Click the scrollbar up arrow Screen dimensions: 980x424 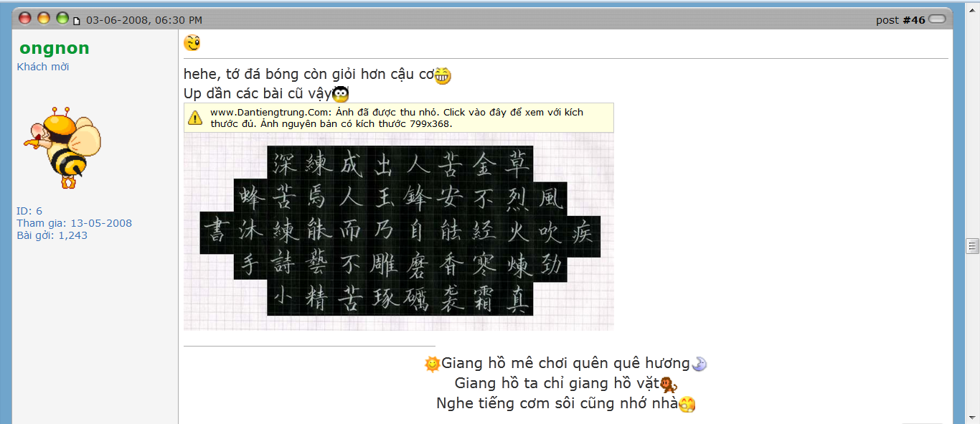[973, 6]
